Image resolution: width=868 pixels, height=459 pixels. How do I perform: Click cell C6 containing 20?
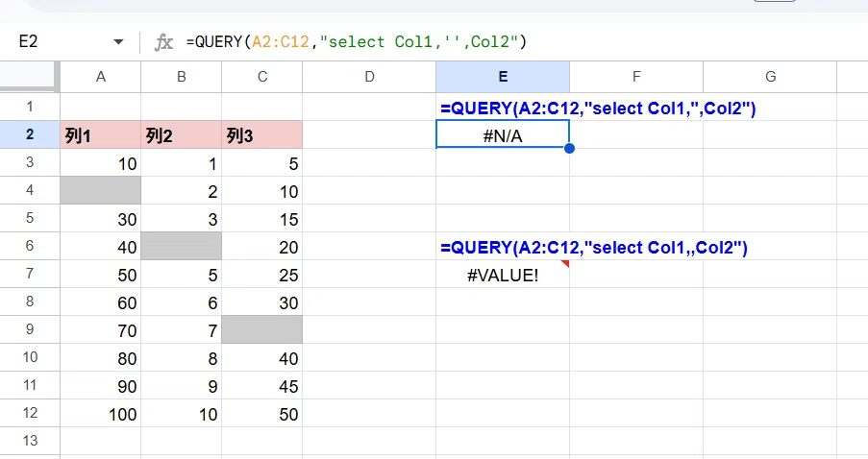pos(262,246)
